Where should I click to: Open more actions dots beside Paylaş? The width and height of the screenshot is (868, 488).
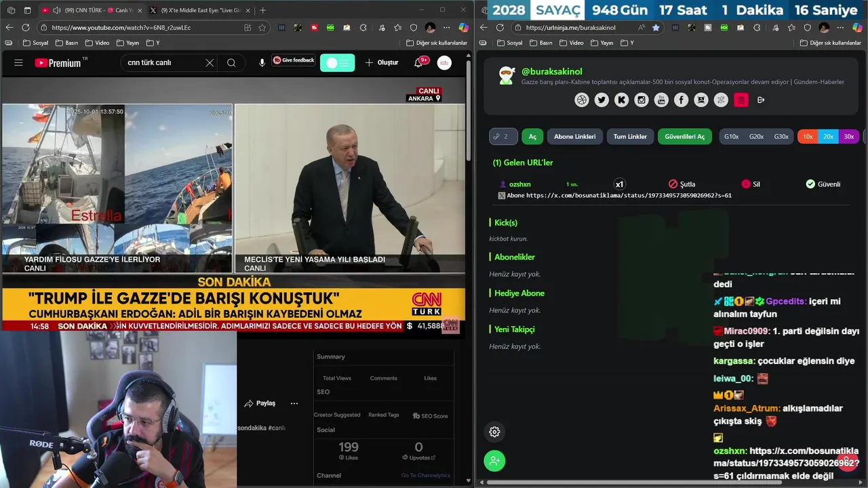(294, 403)
